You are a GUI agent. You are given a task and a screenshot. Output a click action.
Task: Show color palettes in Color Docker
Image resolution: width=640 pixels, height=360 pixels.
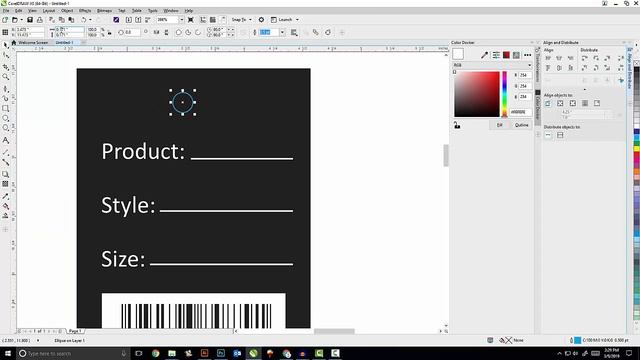click(x=516, y=55)
